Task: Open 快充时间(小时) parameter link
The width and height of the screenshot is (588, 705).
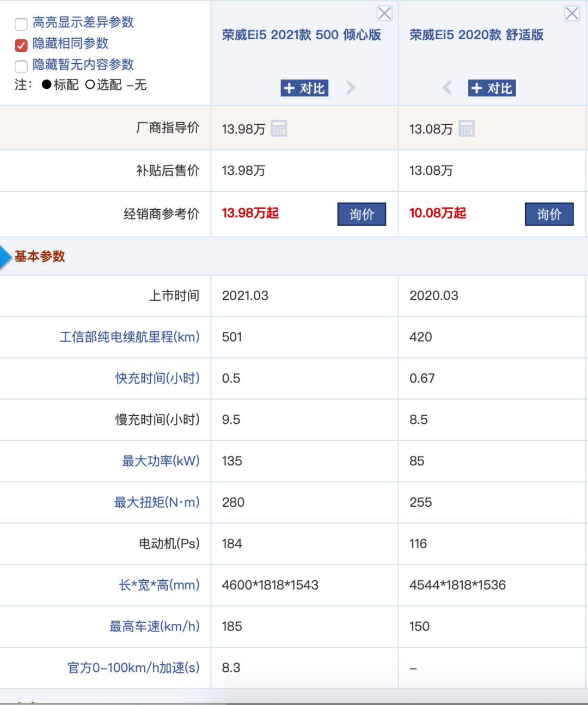Action: tap(157, 379)
